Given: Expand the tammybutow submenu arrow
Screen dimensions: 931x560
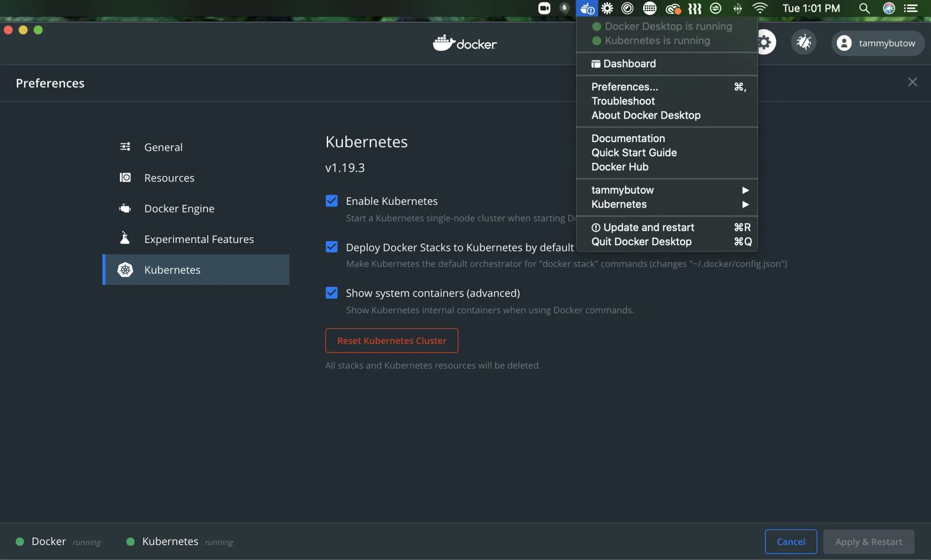Looking at the screenshot, I should coord(745,190).
